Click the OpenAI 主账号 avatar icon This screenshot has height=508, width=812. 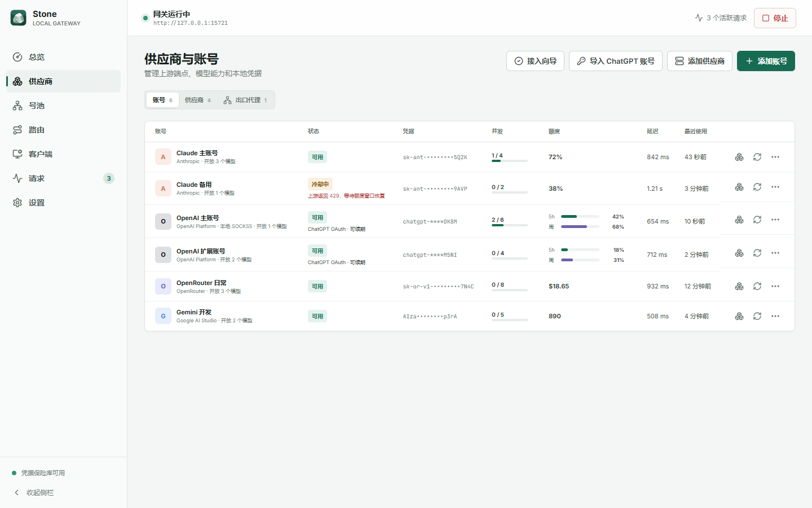[163, 221]
